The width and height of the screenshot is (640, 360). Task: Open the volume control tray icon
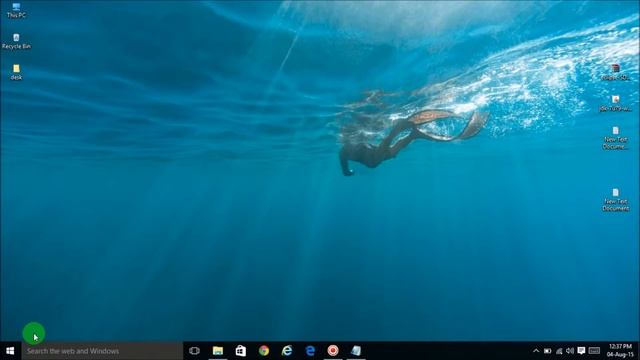(x=570, y=351)
